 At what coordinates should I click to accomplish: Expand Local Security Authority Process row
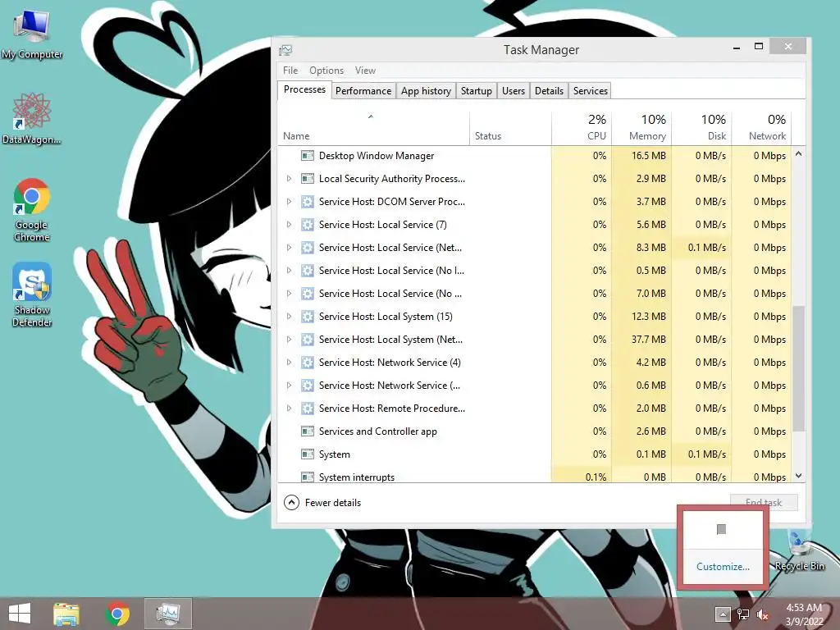290,178
